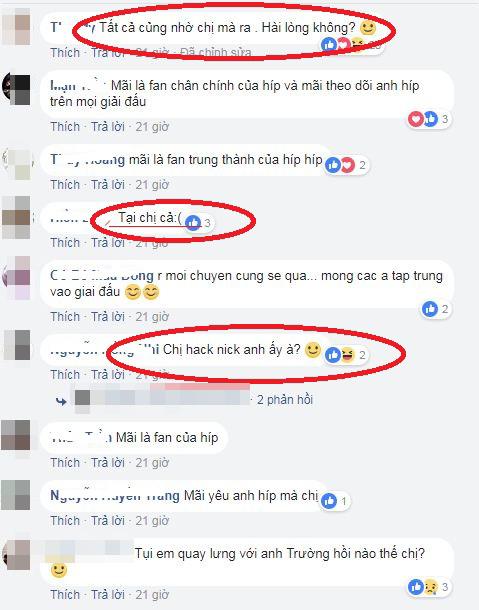479x610 pixels.
Task: Open the avatar next to 'Tụi em quay lưng' comment
Action: pos(16,555)
